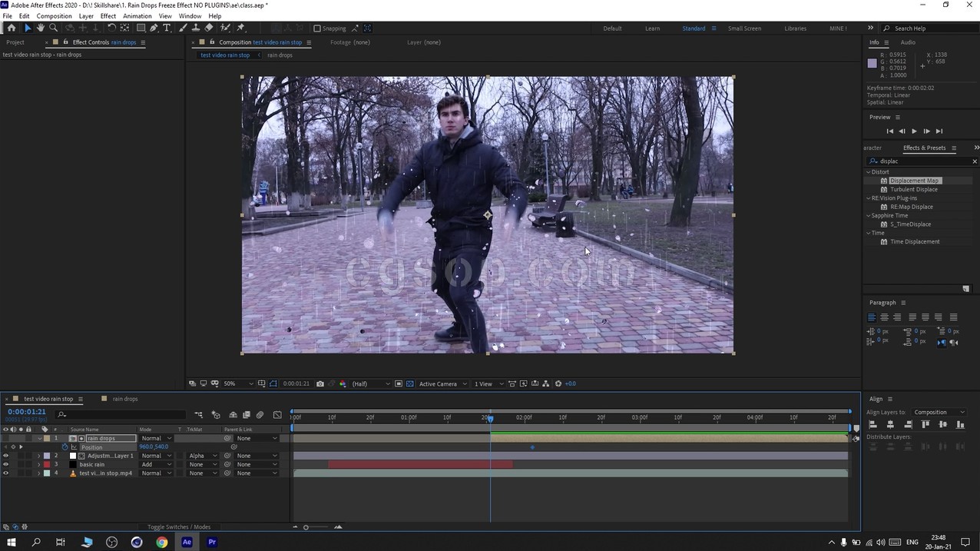Screen dimensions: 980x551
Task: Apply the Turbulent Displace effect
Action: pyautogui.click(x=913, y=189)
